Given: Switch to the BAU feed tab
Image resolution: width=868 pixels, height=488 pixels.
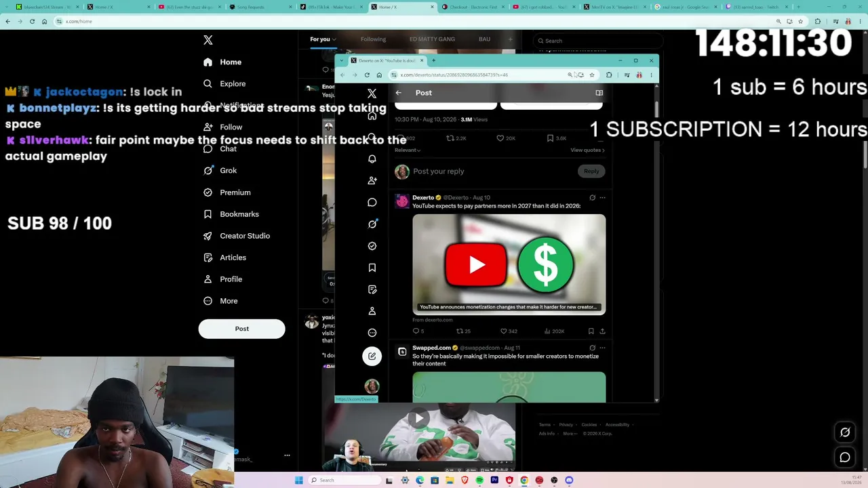Looking at the screenshot, I should click(x=484, y=39).
